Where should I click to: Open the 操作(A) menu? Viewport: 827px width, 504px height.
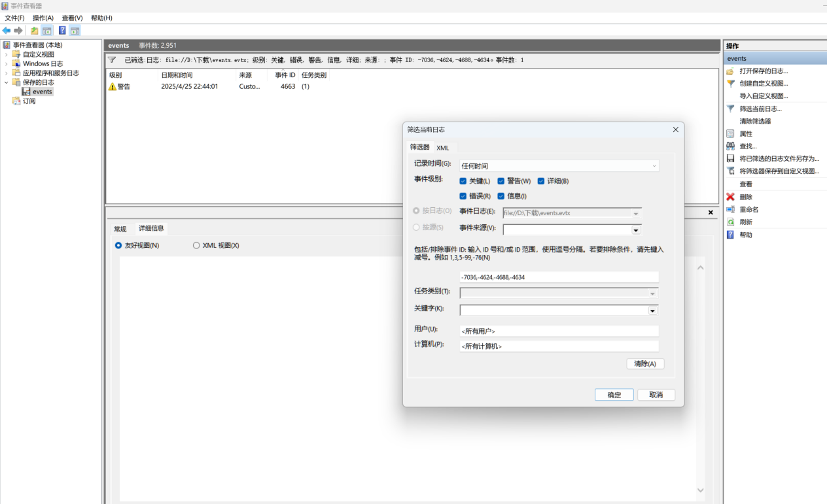click(43, 18)
